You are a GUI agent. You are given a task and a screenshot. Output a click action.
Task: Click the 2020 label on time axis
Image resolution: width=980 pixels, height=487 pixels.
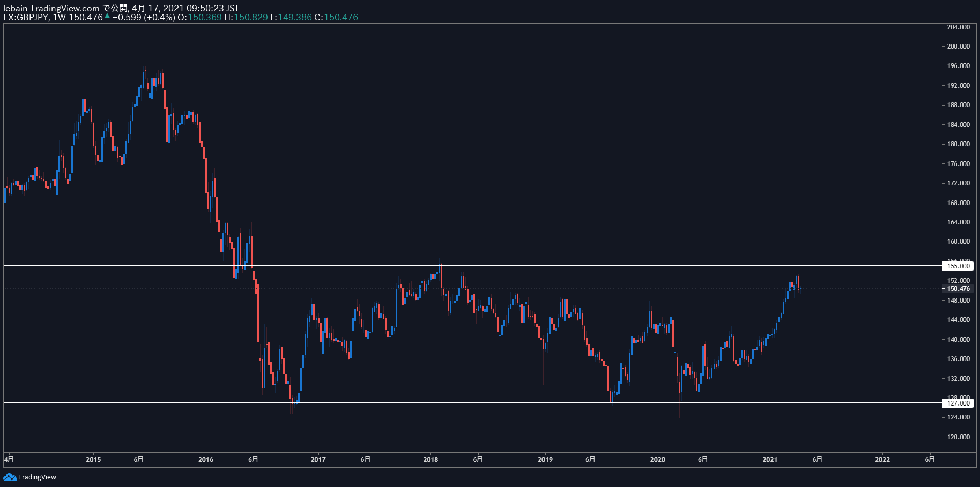point(658,459)
